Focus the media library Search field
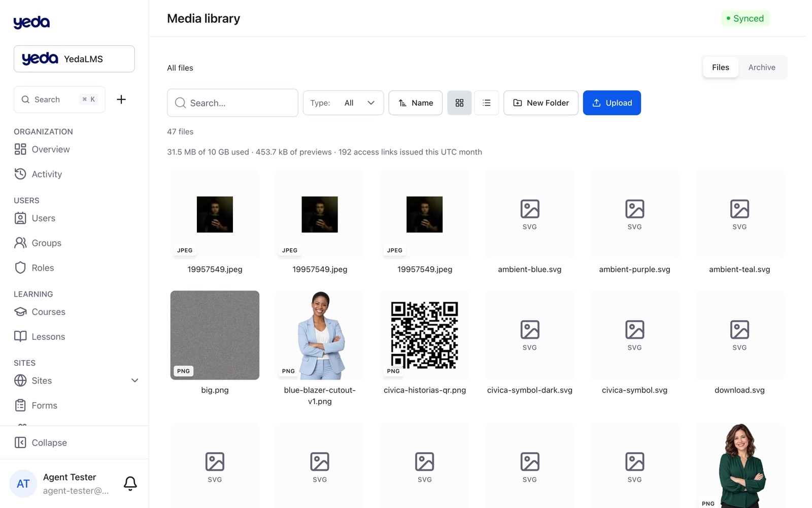The width and height of the screenshot is (812, 508). click(232, 103)
